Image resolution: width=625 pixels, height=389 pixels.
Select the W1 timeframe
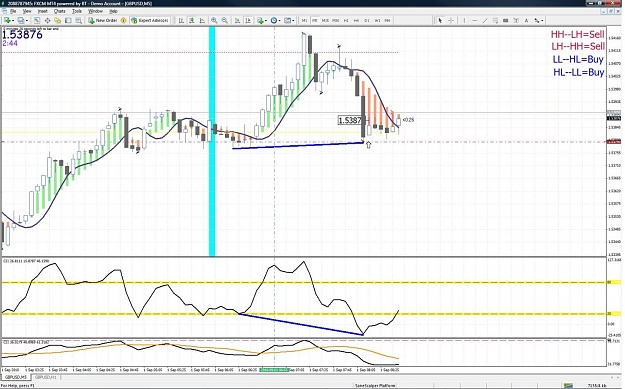point(377,20)
